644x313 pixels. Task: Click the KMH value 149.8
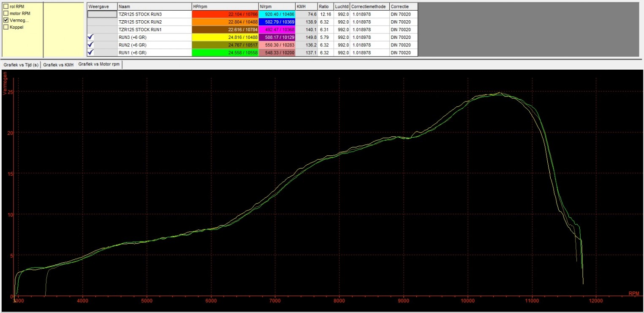point(307,37)
